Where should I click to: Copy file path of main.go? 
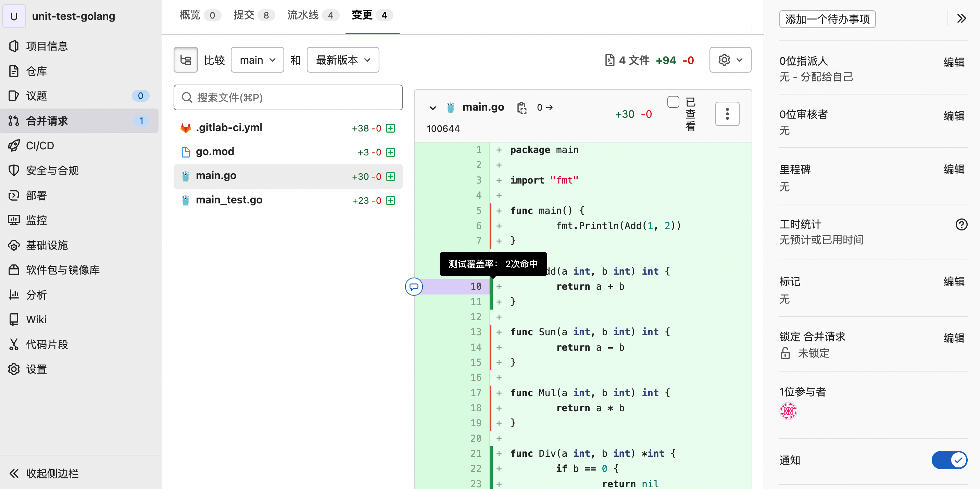click(522, 107)
